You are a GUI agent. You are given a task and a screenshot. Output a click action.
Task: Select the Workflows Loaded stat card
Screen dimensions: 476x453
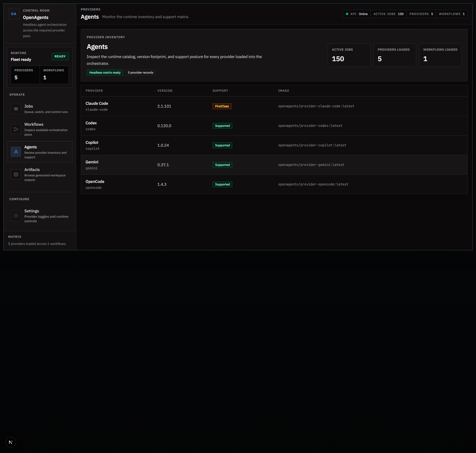(x=440, y=55)
